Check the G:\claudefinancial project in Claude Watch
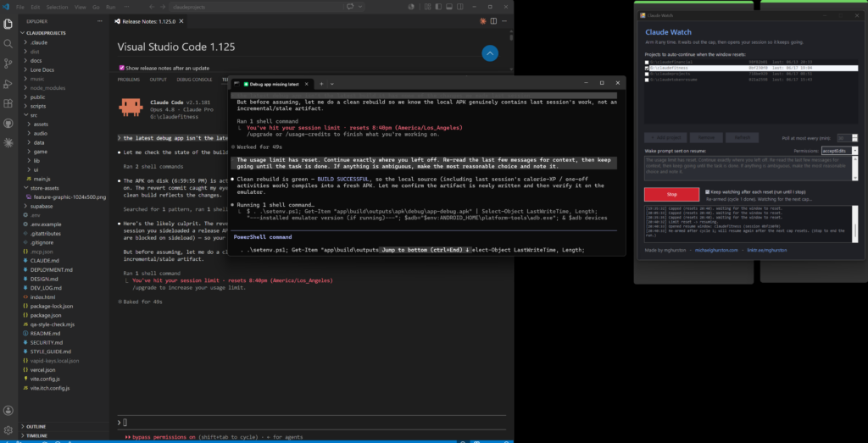 (x=647, y=63)
